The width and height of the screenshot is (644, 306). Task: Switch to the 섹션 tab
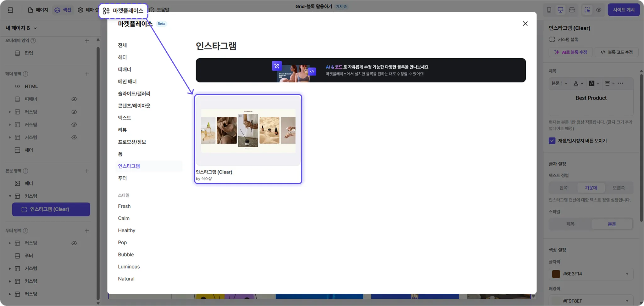(x=63, y=10)
